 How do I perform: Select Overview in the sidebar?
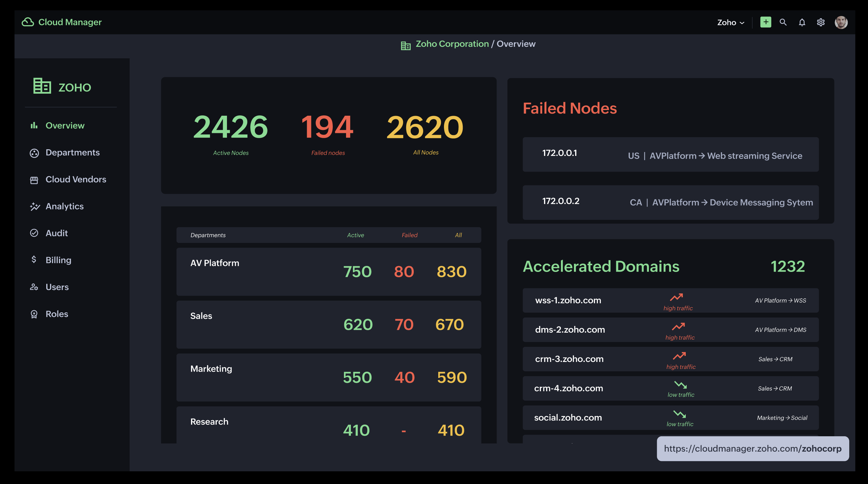pyautogui.click(x=65, y=125)
